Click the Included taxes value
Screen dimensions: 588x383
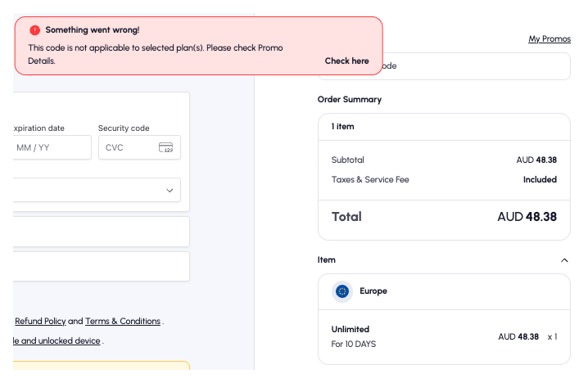[x=540, y=179]
